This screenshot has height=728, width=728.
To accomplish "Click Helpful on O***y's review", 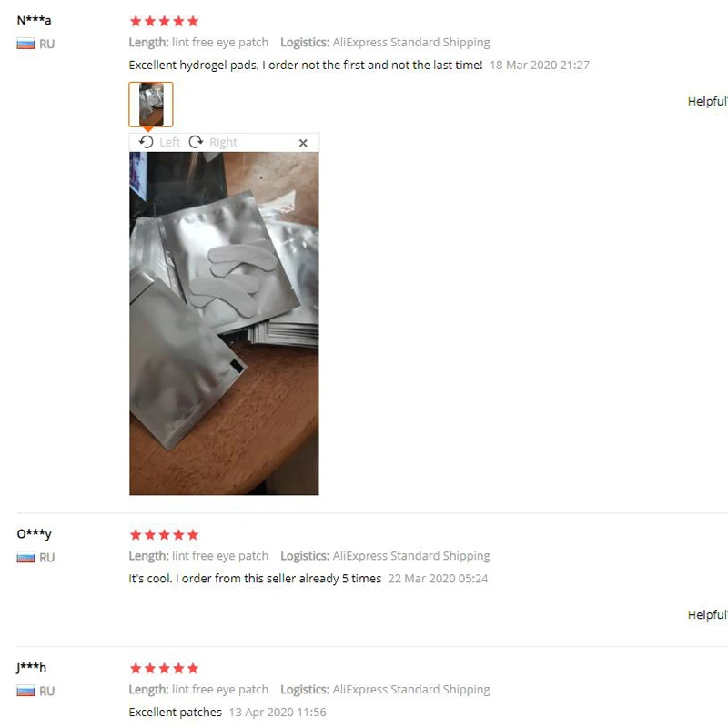I will 708,615.
